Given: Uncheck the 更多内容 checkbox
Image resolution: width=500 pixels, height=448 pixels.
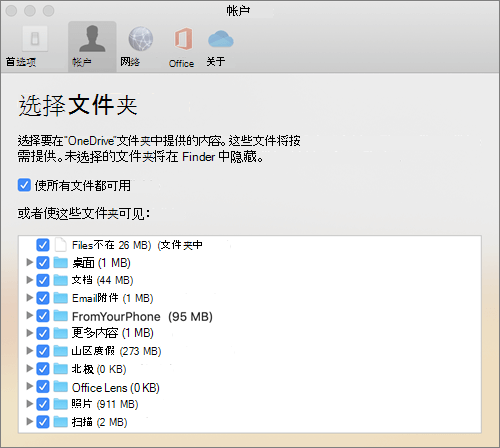Looking at the screenshot, I should [43, 333].
